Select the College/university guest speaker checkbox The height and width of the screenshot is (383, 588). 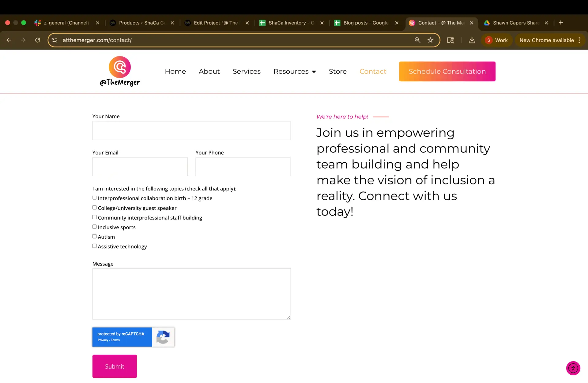95,208
